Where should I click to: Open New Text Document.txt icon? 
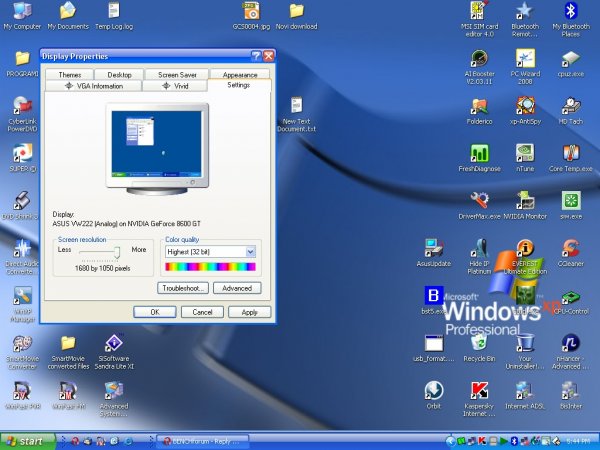click(x=297, y=115)
